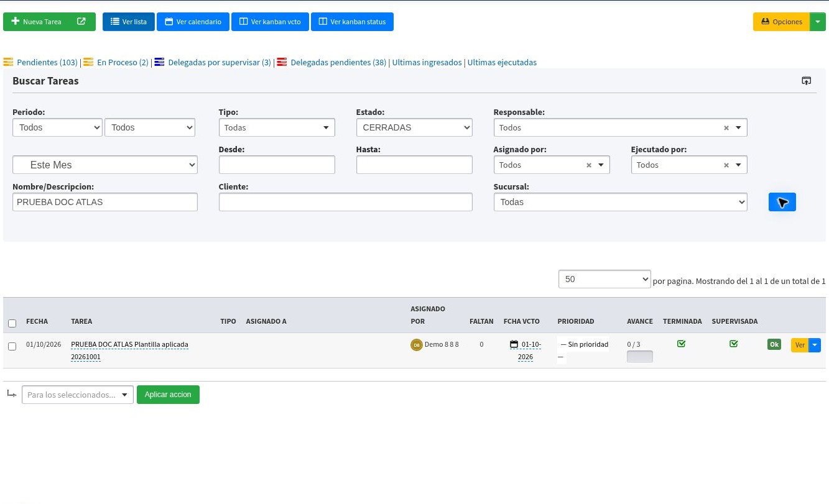Image resolution: width=829 pixels, height=504 pixels.
Task: Open the PRUEBA DOC ATLAS task link
Action: (129, 351)
